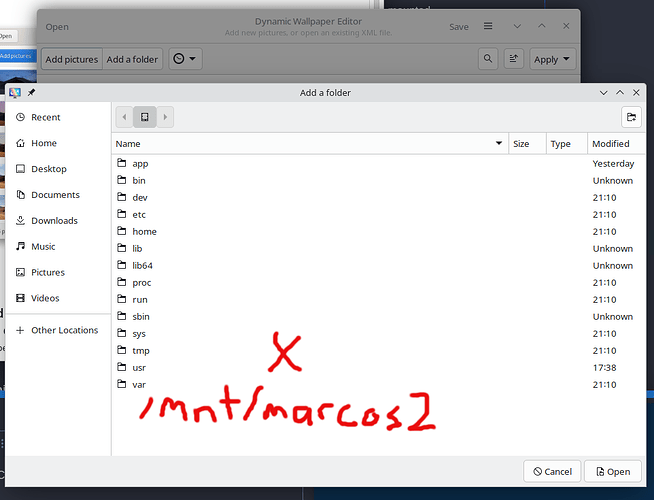The height and width of the screenshot is (500, 654).
Task: Go to Pictures in the sidebar
Action: pos(58,272)
